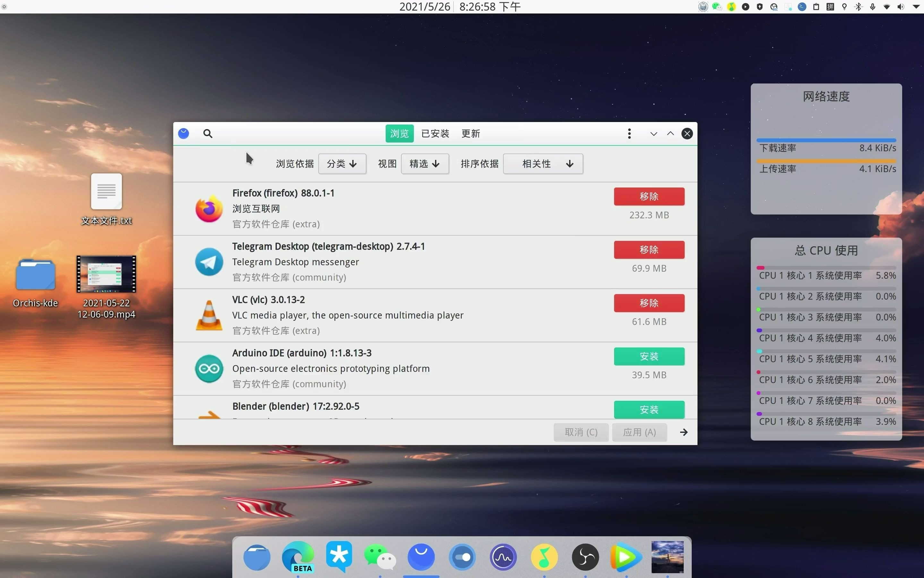Open clipboard tray icon
This screenshot has height=578, width=924.
click(816, 6)
